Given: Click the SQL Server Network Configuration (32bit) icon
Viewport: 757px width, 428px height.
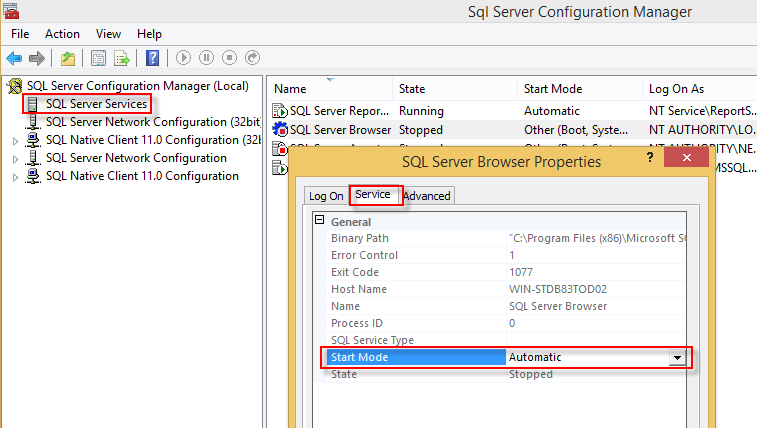Looking at the screenshot, I should pos(33,122).
